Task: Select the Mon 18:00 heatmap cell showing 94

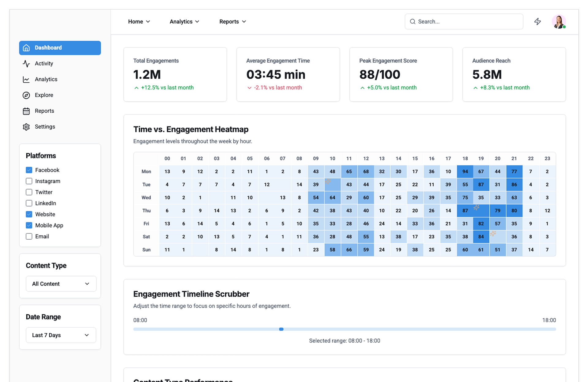Action: coord(465,171)
